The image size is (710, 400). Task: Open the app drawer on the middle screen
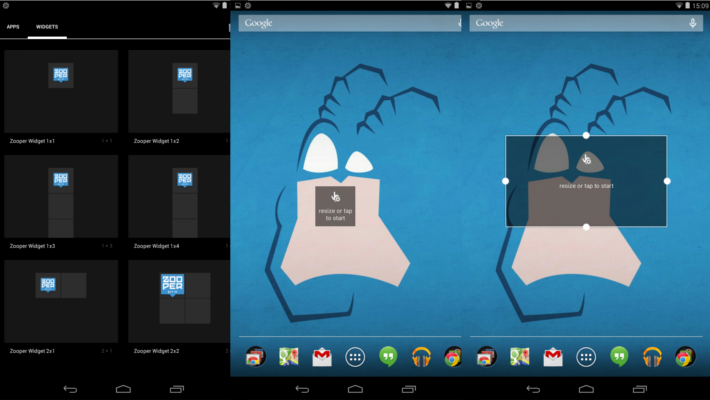[x=355, y=357]
